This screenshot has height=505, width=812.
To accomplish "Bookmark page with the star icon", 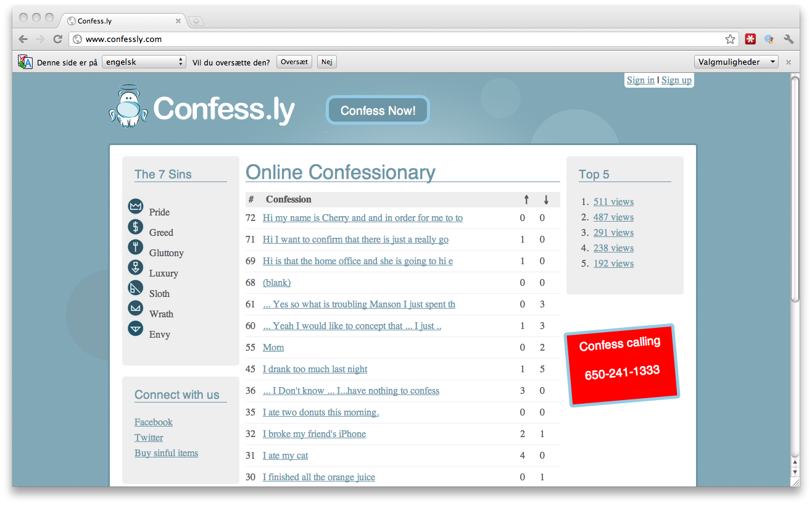I will 730,39.
